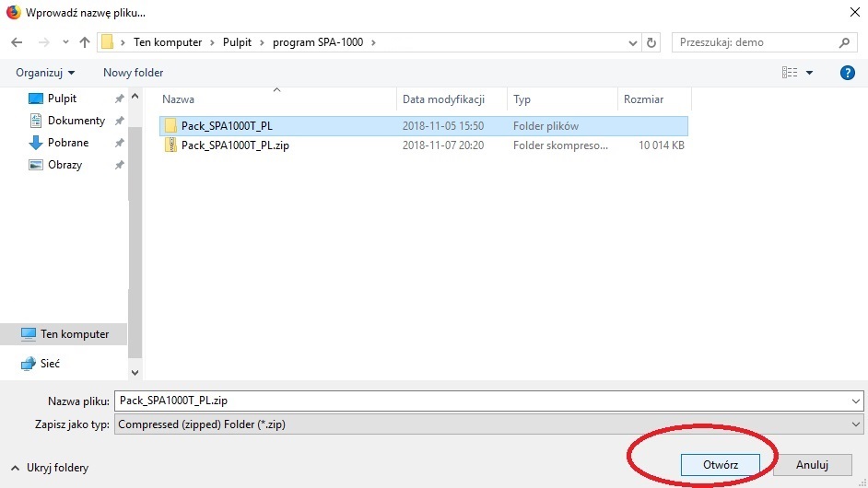Click Nowy folder in toolbar
Image resolution: width=868 pixels, height=488 pixels.
tap(133, 73)
